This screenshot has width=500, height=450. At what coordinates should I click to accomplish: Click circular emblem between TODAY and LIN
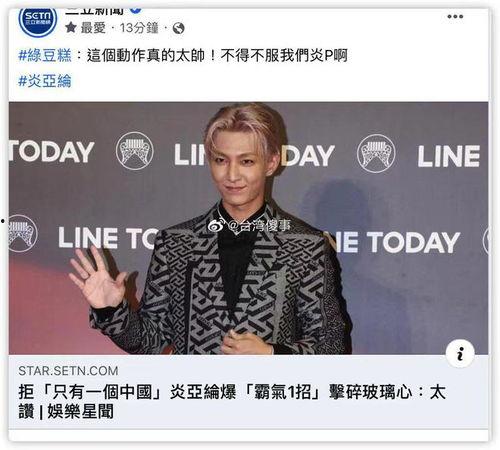[x=135, y=151]
